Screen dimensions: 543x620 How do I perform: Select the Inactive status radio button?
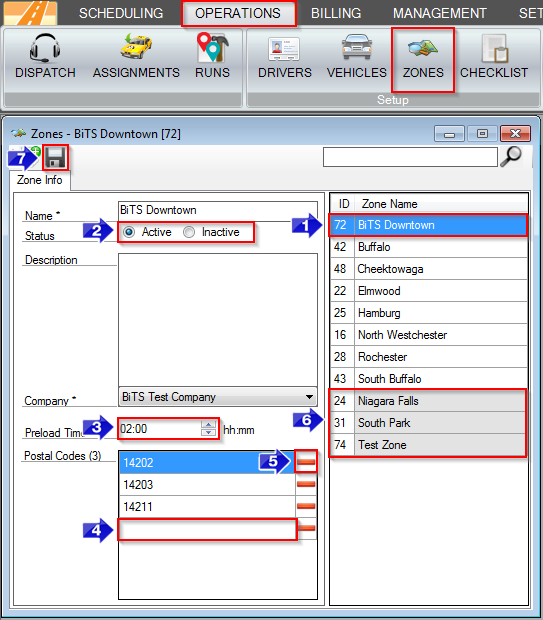[x=189, y=232]
